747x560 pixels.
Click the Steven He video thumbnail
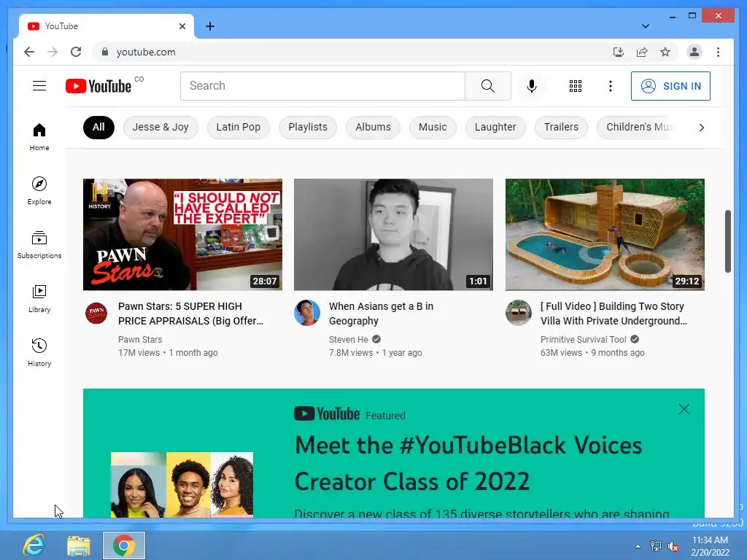[393, 234]
